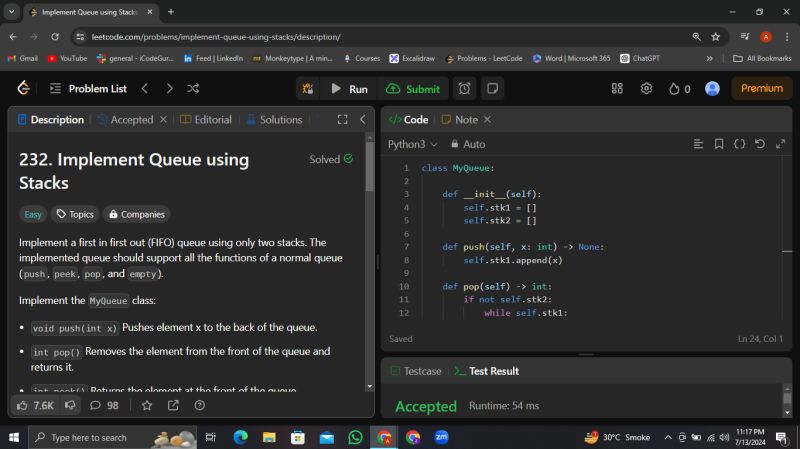Image resolution: width=800 pixels, height=449 pixels.
Task: Bookmark this page star icon
Action: click(x=715, y=37)
